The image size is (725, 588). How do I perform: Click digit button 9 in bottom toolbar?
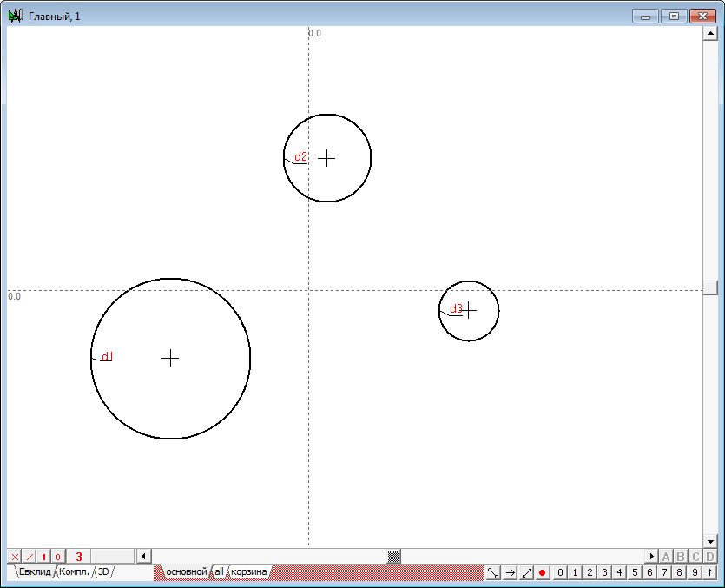click(x=695, y=572)
